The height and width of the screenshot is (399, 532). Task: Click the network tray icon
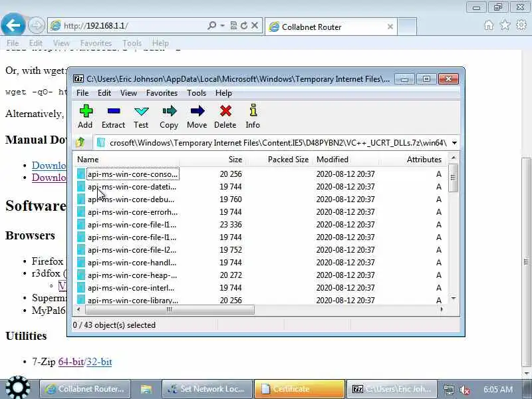(x=448, y=390)
